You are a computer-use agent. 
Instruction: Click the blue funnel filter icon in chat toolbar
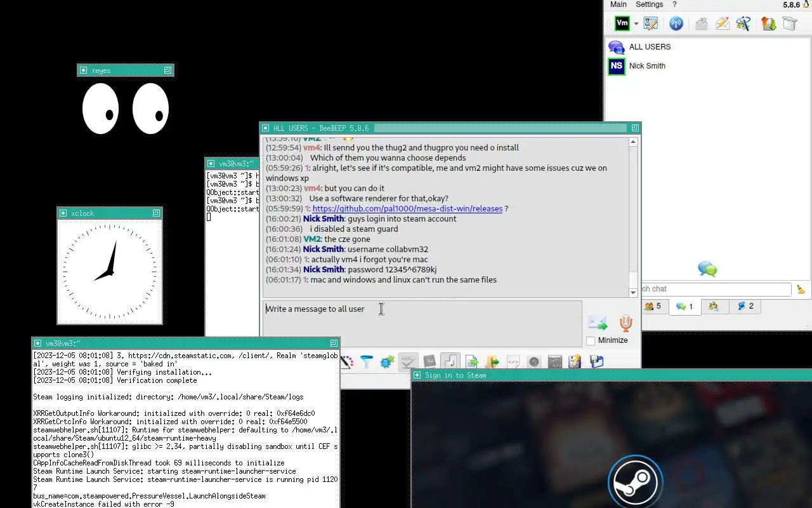coord(367,362)
